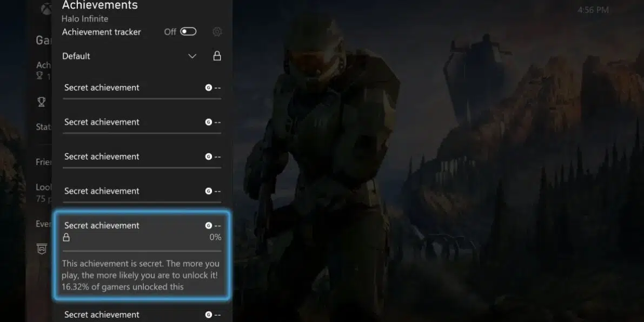Click the 4:56 PM clock
The height and width of the screenshot is (322, 644).
pyautogui.click(x=593, y=10)
